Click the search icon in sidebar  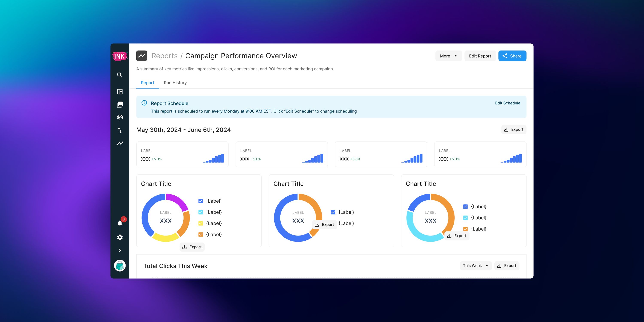[x=120, y=75]
